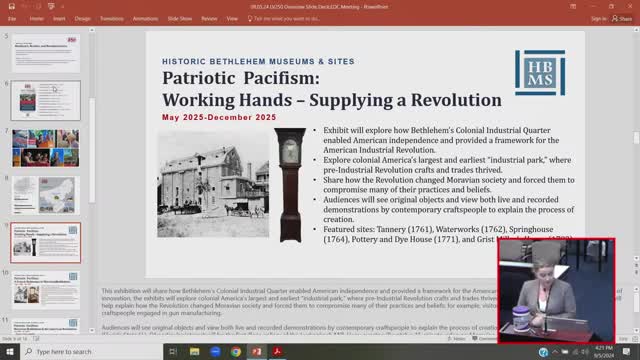
Task: Open File Explorer from the taskbar
Action: coord(194,351)
